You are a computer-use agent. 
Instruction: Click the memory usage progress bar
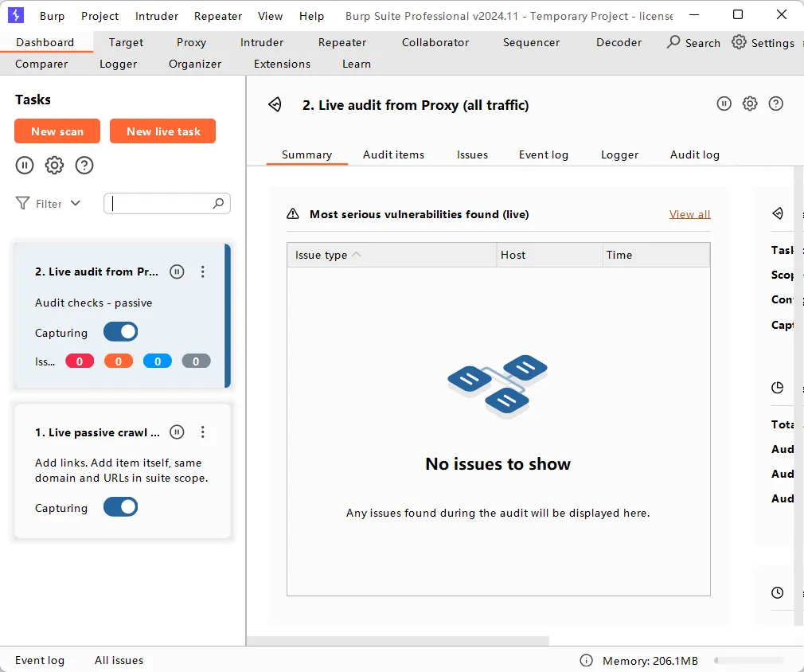click(x=748, y=660)
